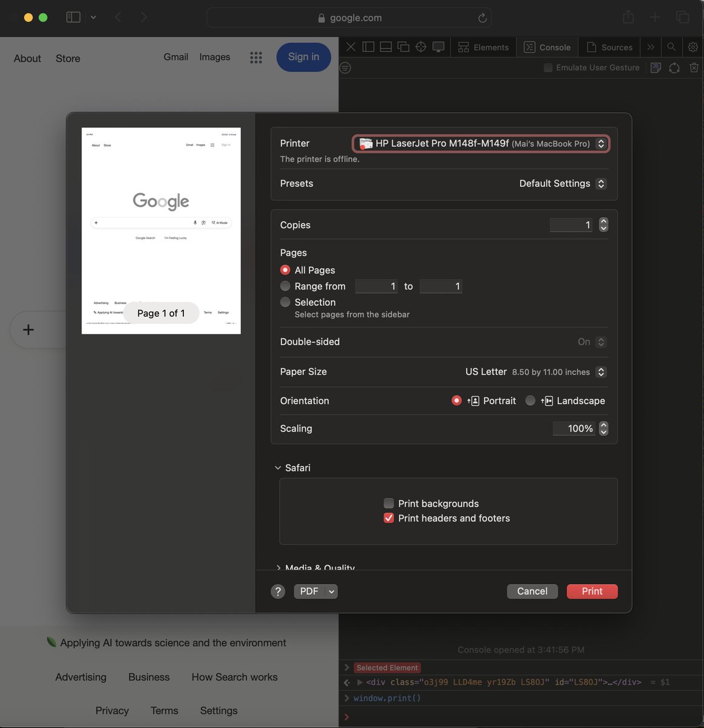Click the google.com address bar
The width and height of the screenshot is (704, 728).
(x=349, y=18)
